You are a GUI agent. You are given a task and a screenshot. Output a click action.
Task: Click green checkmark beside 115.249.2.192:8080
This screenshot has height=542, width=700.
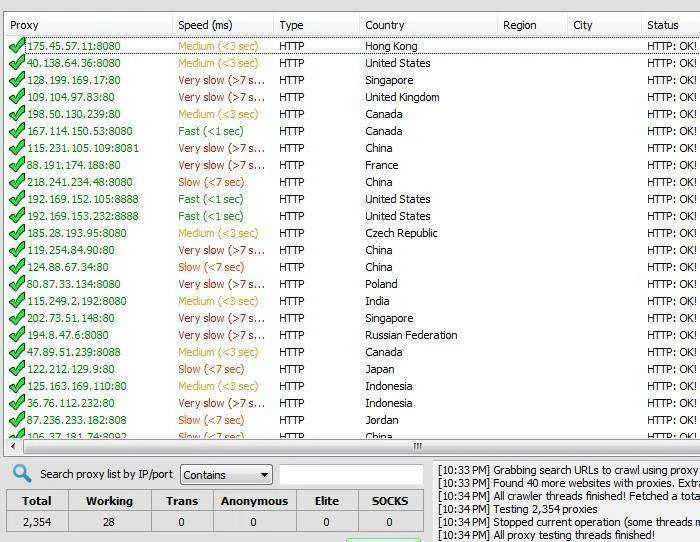[x=17, y=301]
